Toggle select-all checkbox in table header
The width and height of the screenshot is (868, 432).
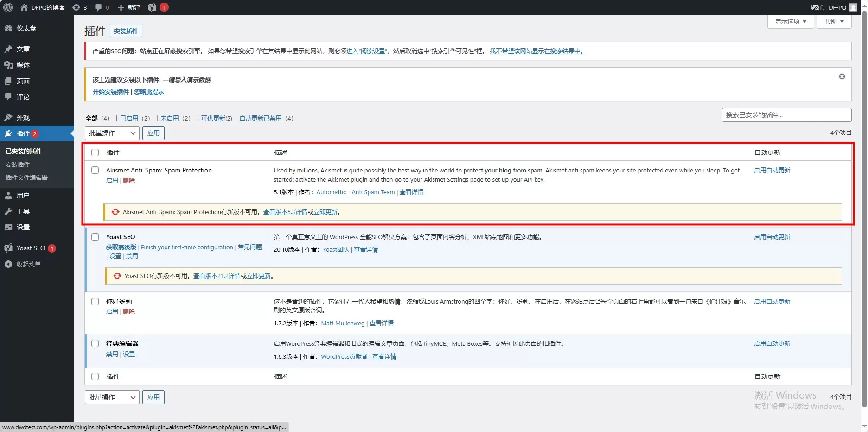point(95,152)
